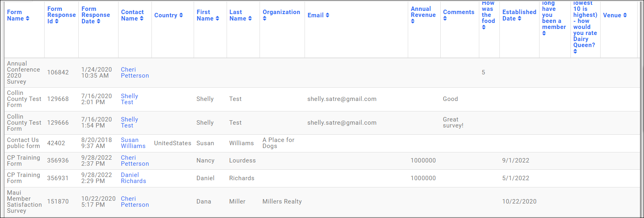Sort the Country column using its arrows
Screen dimensions: 644x218
pos(181,15)
